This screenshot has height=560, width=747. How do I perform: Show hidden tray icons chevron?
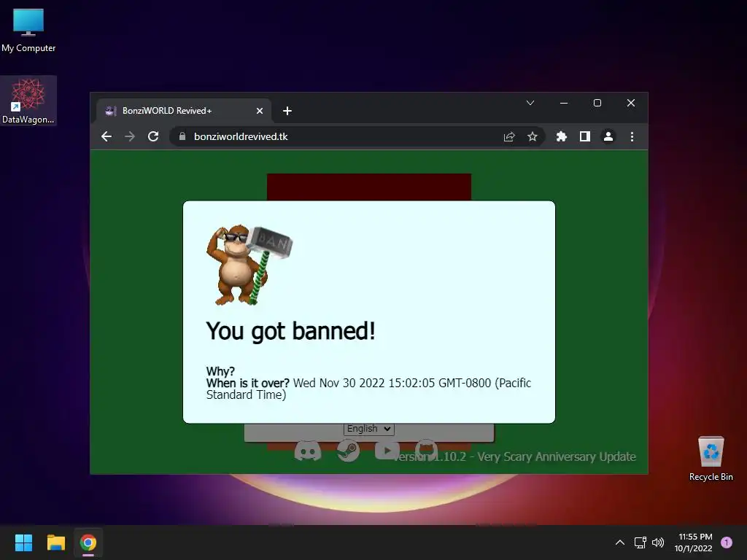[620, 542]
